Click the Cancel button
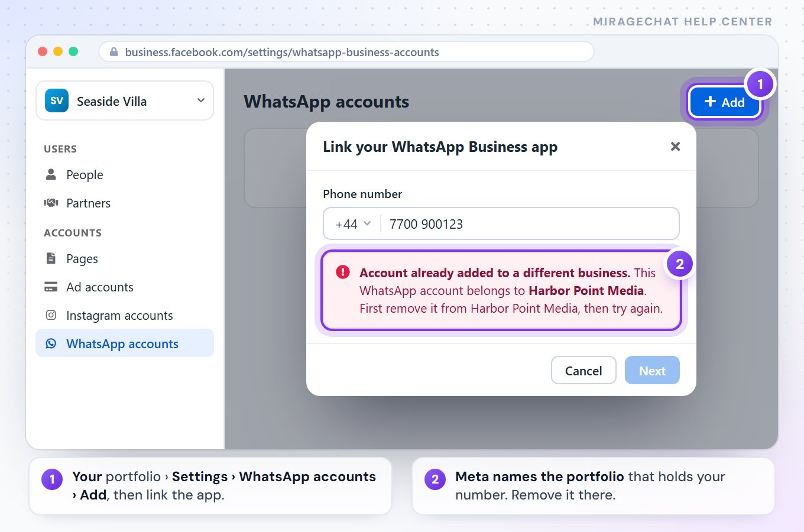Image resolution: width=804 pixels, height=532 pixels. [x=583, y=371]
